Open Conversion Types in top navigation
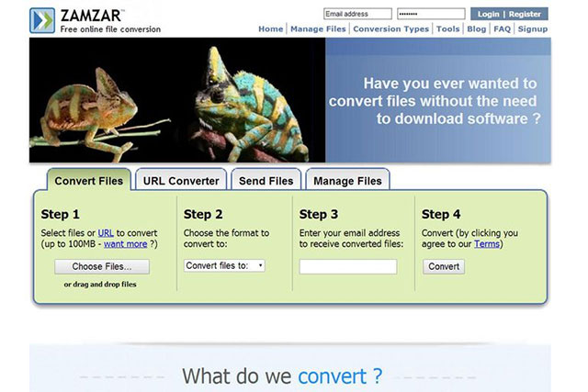This screenshot has width=588, height=392. (390, 29)
